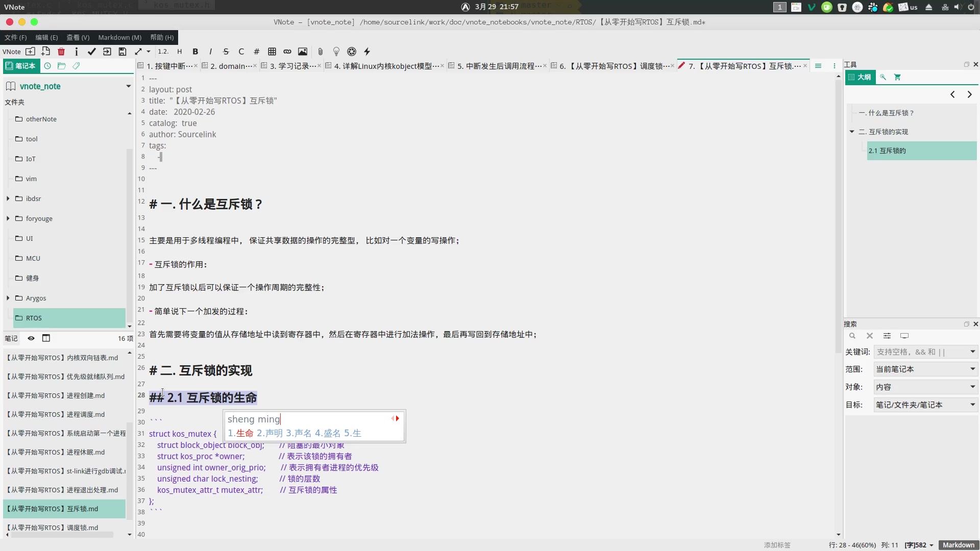Insert heading with H icon
The width and height of the screenshot is (980, 551).
tap(180, 52)
